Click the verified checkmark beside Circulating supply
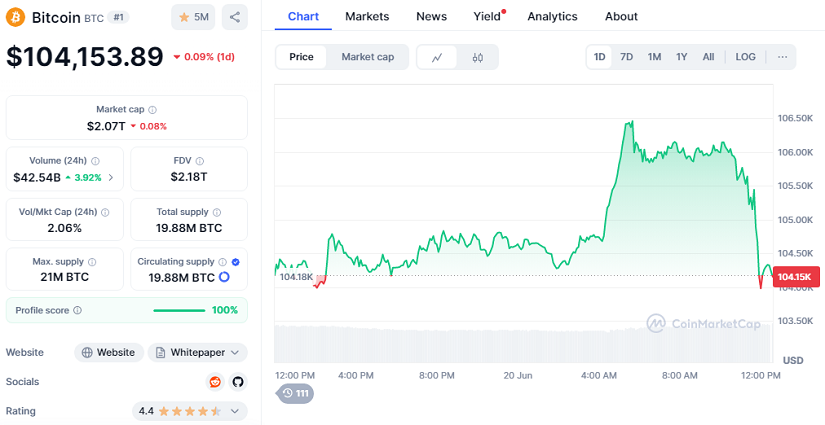 click(x=236, y=262)
